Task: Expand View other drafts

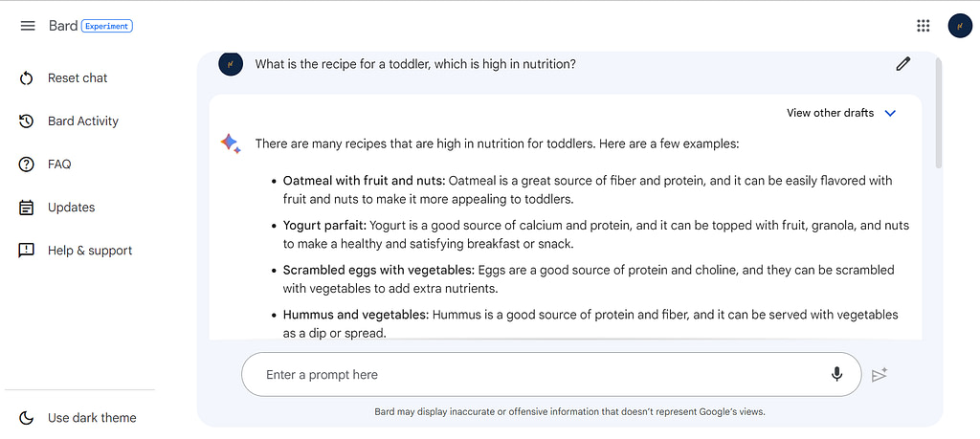Action: pos(841,113)
